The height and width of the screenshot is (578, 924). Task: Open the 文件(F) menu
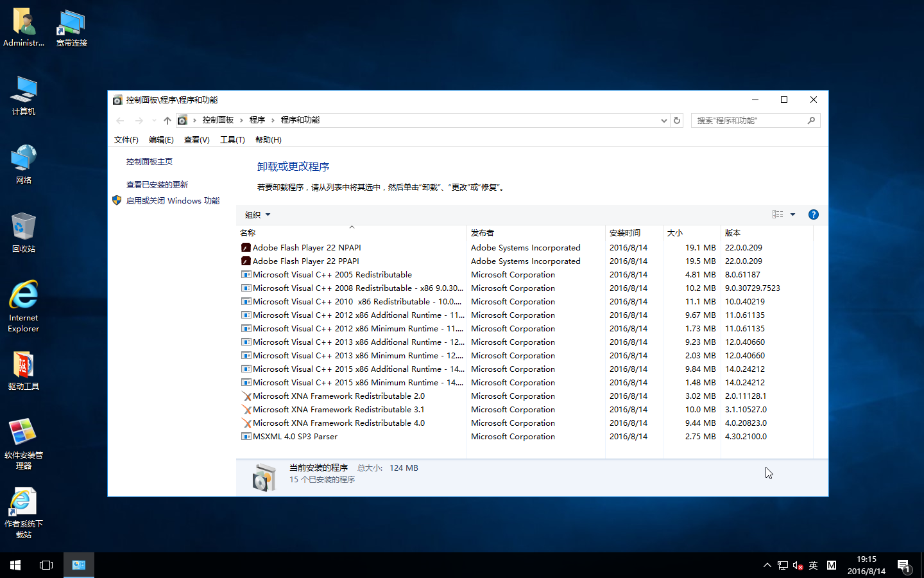click(126, 139)
